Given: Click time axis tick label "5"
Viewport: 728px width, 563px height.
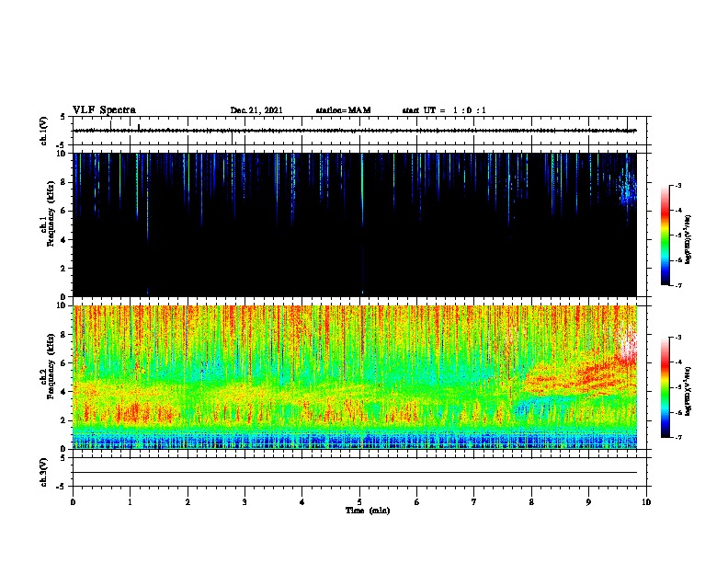Looking at the screenshot, I should 359,502.
